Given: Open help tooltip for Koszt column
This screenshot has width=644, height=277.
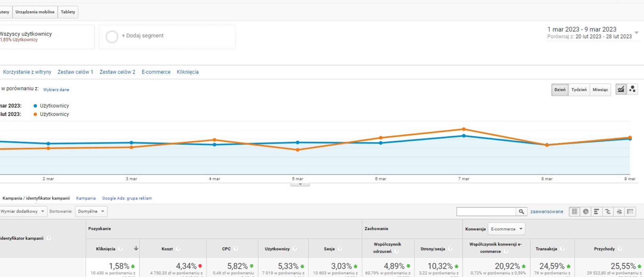Looking at the screenshot, I should point(178,249).
